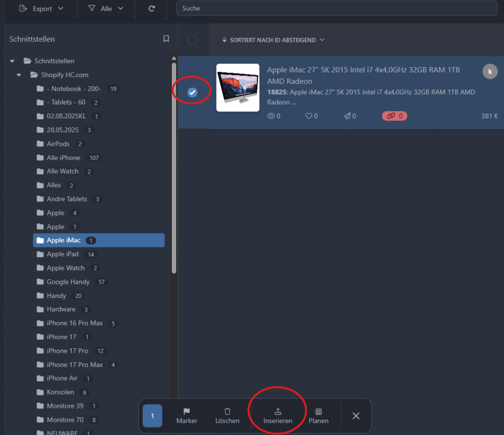The height and width of the screenshot is (435, 504).
Task: Click the user avatar 'k' on listing
Action: pos(490,71)
